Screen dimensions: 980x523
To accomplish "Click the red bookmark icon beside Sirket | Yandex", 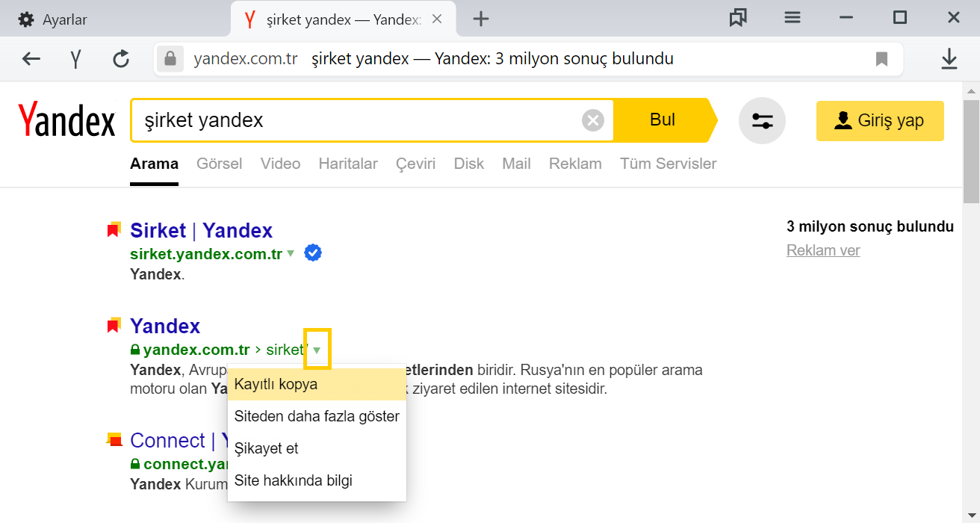I will point(114,230).
